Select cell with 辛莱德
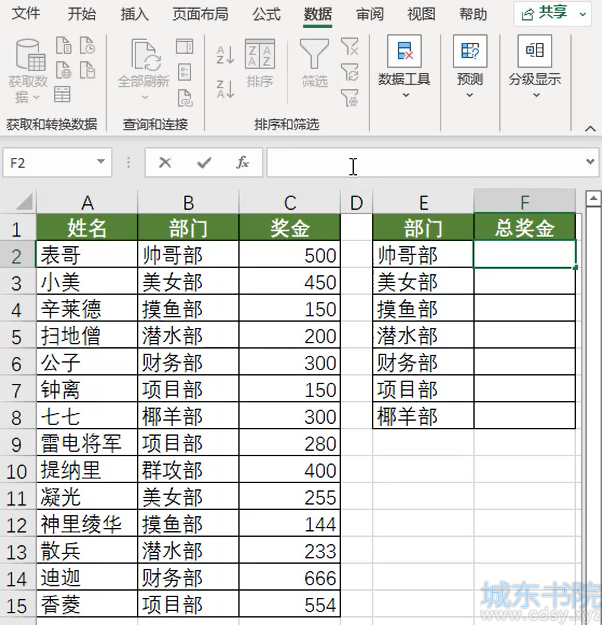 tap(87, 309)
